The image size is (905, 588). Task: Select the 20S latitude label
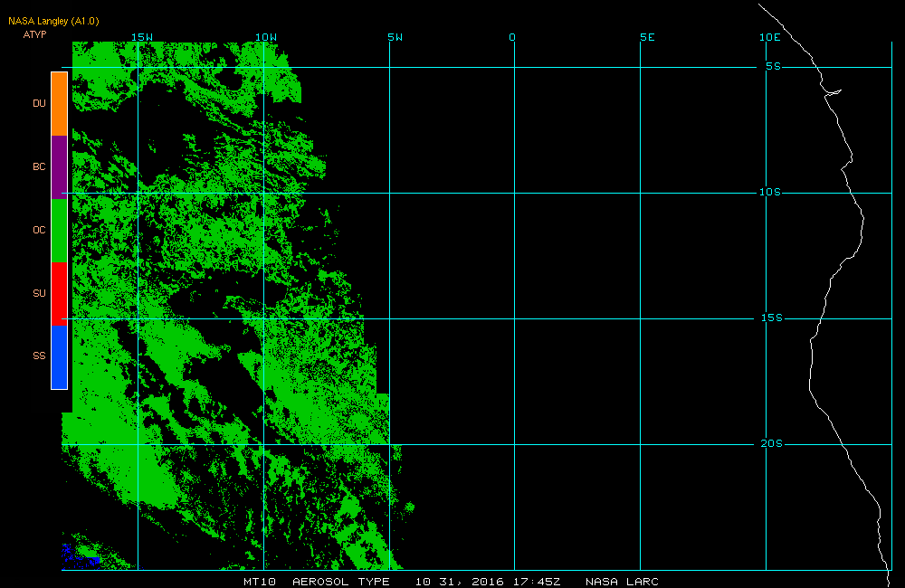(770, 444)
